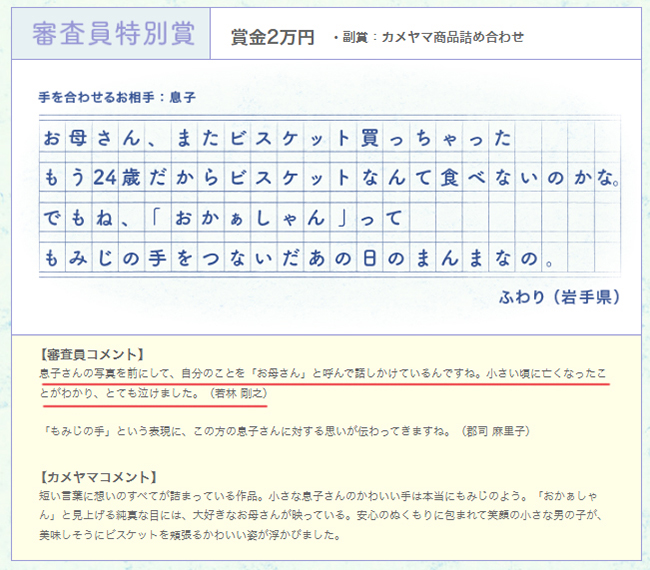Click the underlined comment beginning 息子さんの写真を前にして
The height and width of the screenshot is (570, 650).
[323, 383]
